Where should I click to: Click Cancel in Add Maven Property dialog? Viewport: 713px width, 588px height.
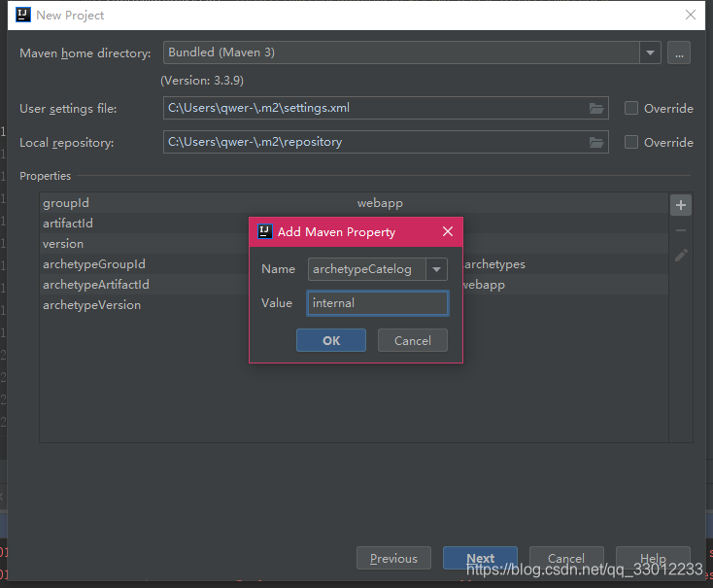(413, 340)
